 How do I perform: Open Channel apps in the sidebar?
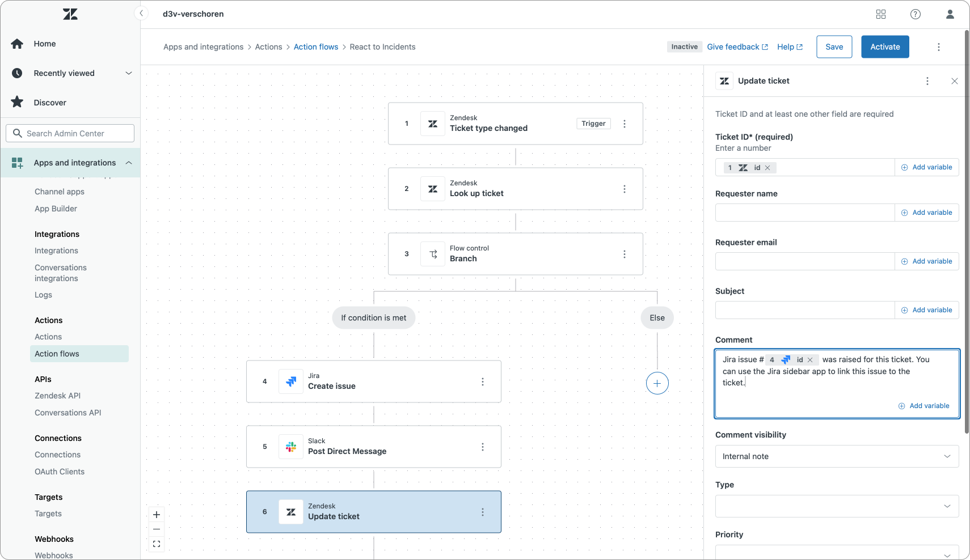pos(60,192)
